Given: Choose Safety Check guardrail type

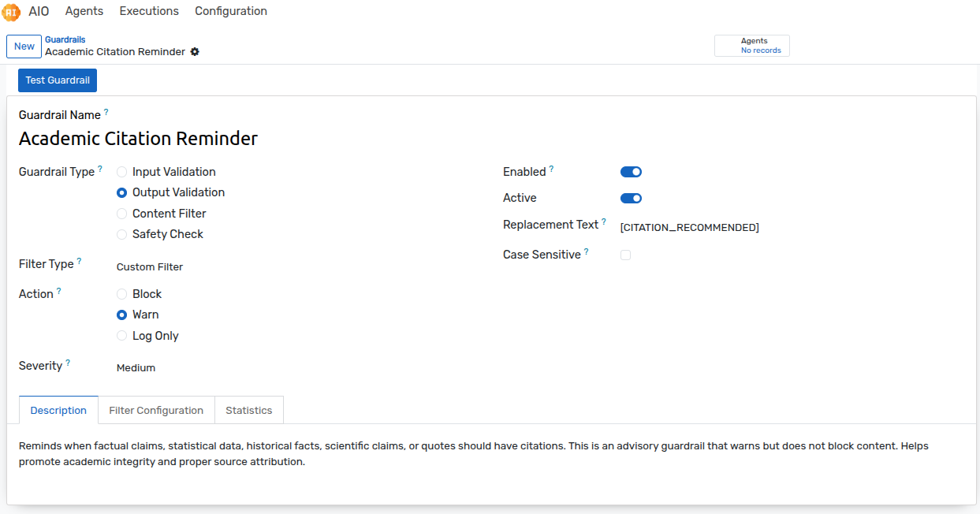Looking at the screenshot, I should (121, 234).
